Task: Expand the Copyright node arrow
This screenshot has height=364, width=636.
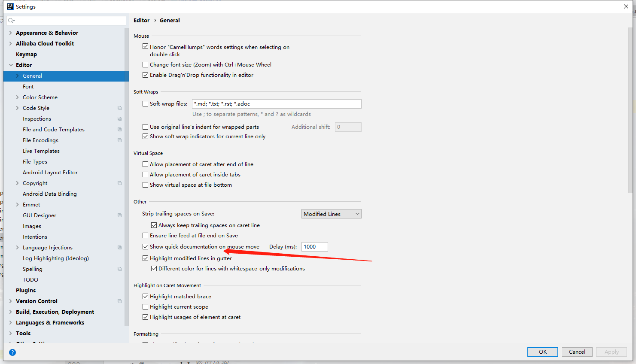Action: [x=18, y=183]
